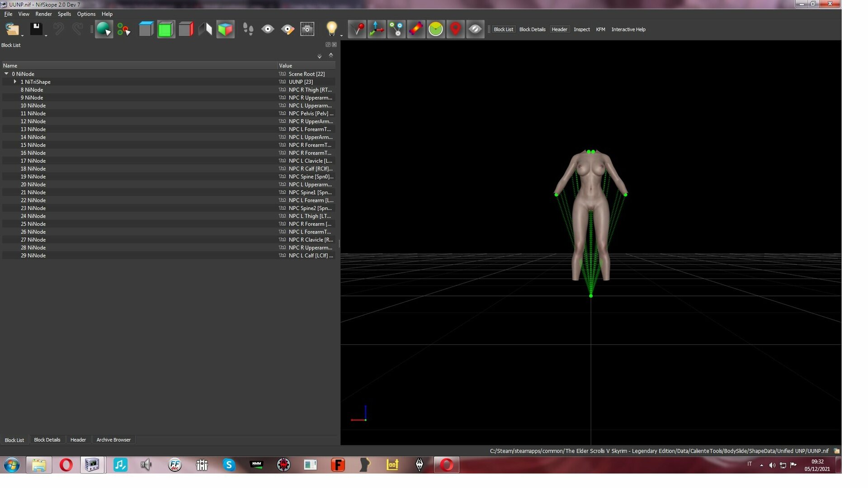The image size is (868, 488).
Task: Switch to front view green cube
Action: click(166, 29)
